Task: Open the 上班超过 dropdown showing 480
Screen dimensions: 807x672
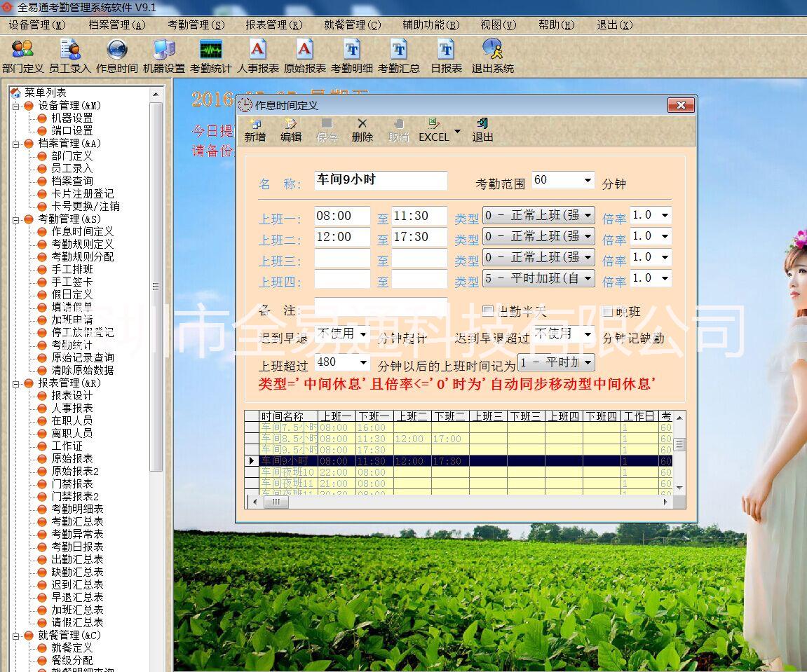Action: (x=363, y=362)
